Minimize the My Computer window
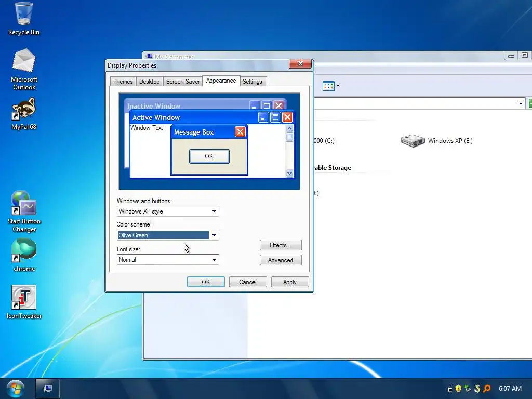The height and width of the screenshot is (399, 532). point(511,55)
